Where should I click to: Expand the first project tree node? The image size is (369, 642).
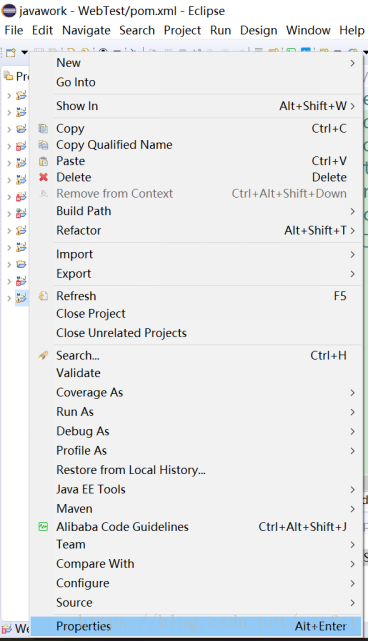[9, 95]
